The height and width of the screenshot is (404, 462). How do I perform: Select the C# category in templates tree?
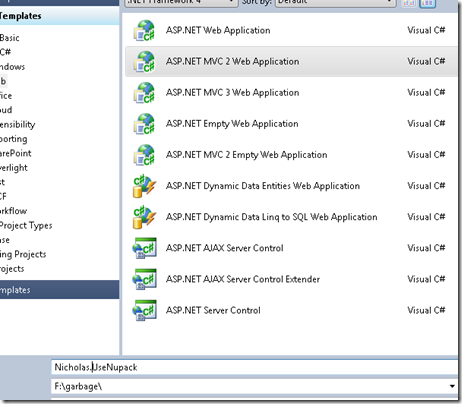[x=5, y=52]
